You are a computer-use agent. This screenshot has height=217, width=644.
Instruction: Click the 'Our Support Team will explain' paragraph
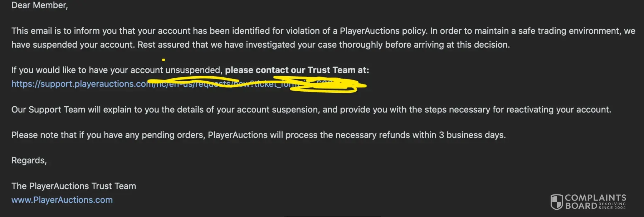pos(311,110)
